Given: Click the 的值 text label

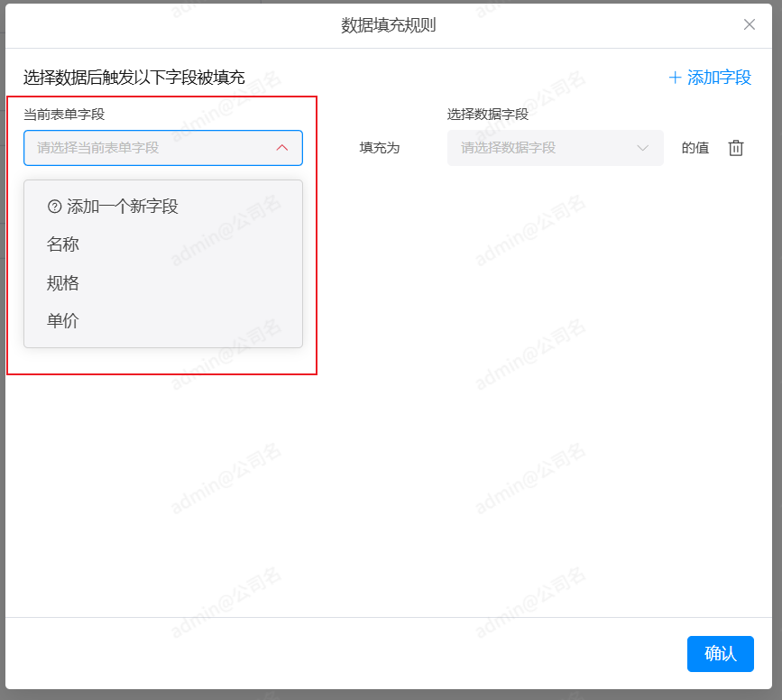Looking at the screenshot, I should tap(695, 148).
